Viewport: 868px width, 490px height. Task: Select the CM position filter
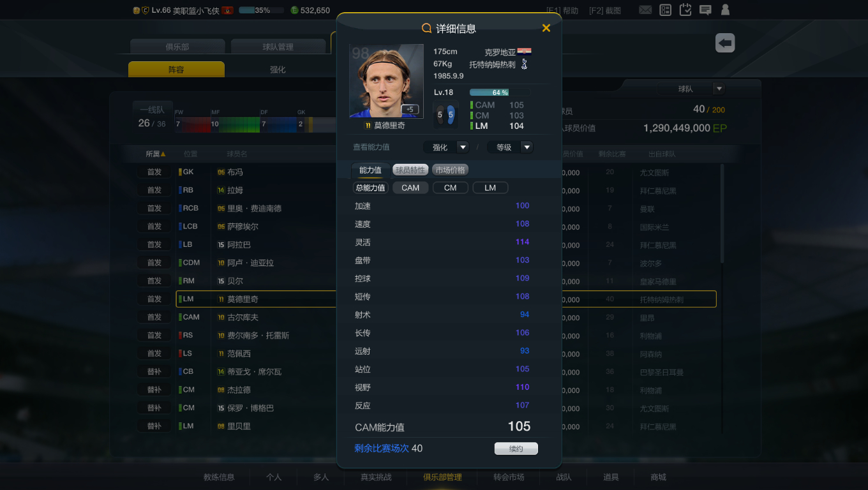(x=450, y=188)
